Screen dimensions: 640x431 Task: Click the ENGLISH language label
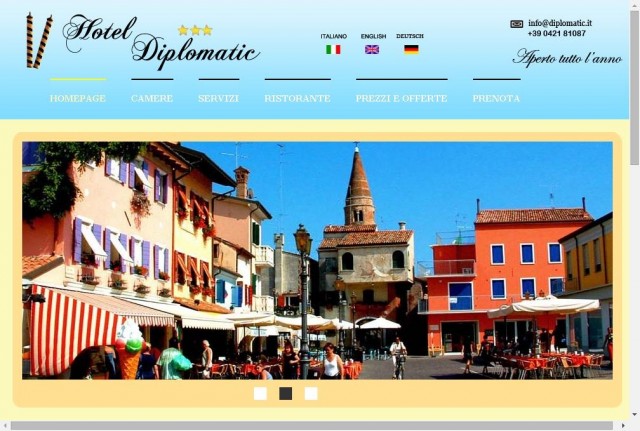(373, 36)
